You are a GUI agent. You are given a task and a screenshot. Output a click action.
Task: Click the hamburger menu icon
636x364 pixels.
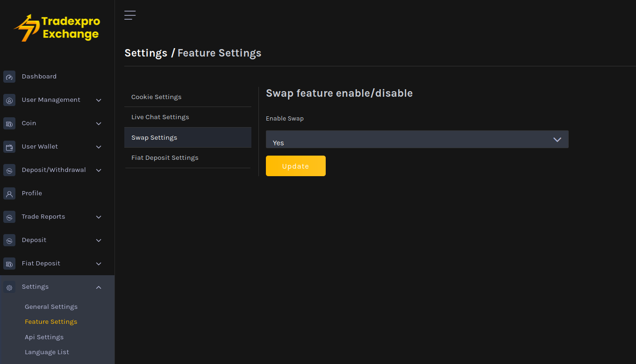[130, 15]
